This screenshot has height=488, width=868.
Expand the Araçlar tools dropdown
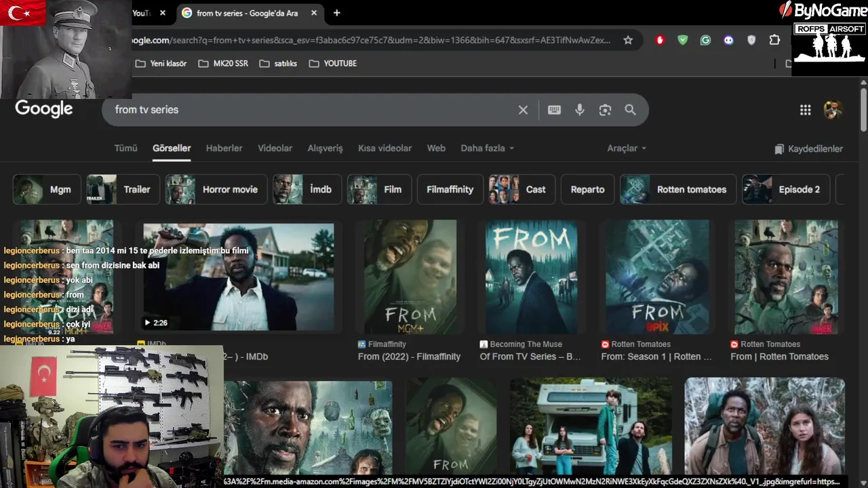[x=627, y=148]
